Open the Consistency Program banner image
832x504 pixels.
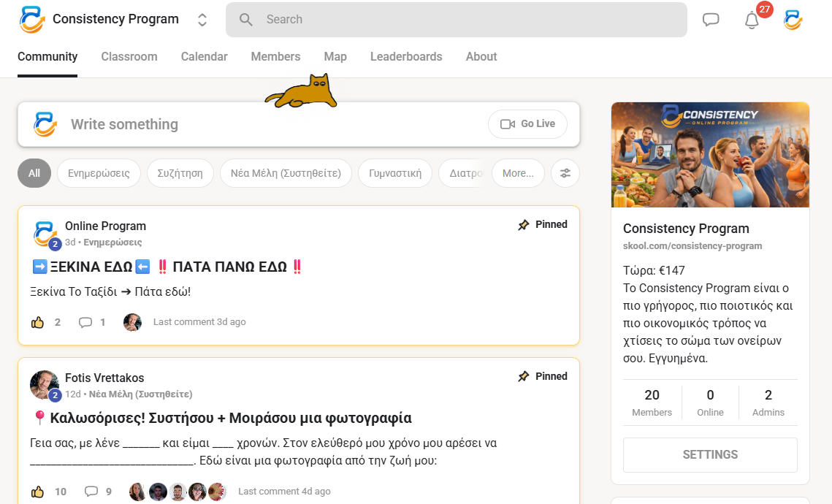(710, 155)
